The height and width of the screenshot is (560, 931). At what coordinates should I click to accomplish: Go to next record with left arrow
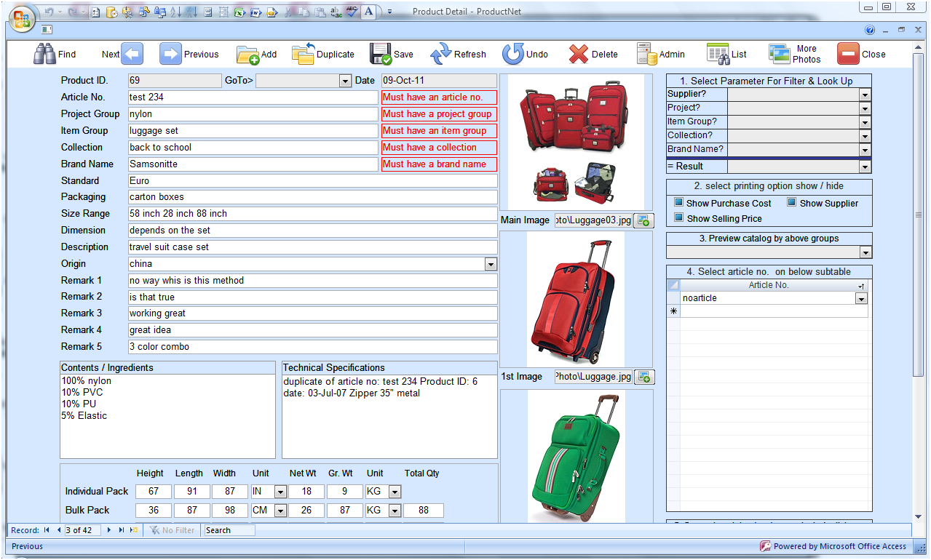click(132, 54)
